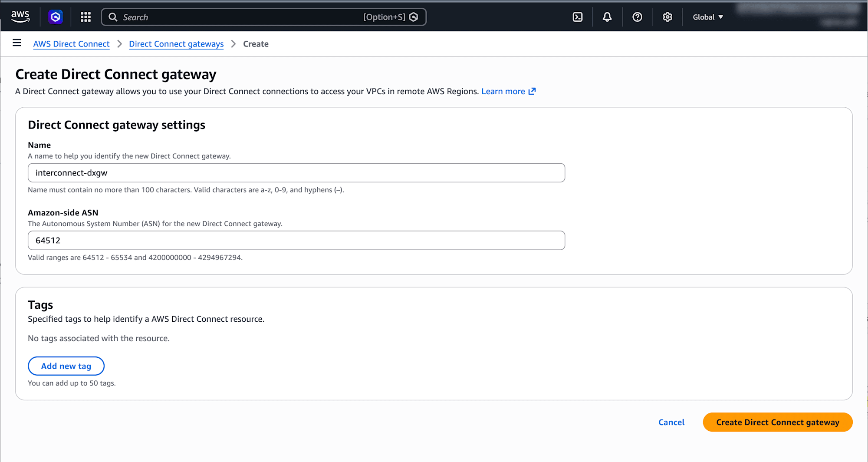Open the AWS home logo
868x462 pixels.
(20, 17)
